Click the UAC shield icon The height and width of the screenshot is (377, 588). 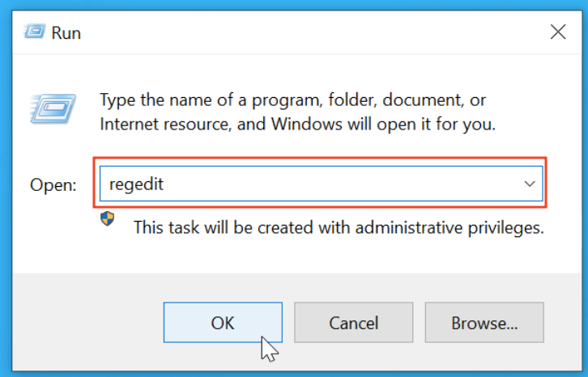point(108,220)
